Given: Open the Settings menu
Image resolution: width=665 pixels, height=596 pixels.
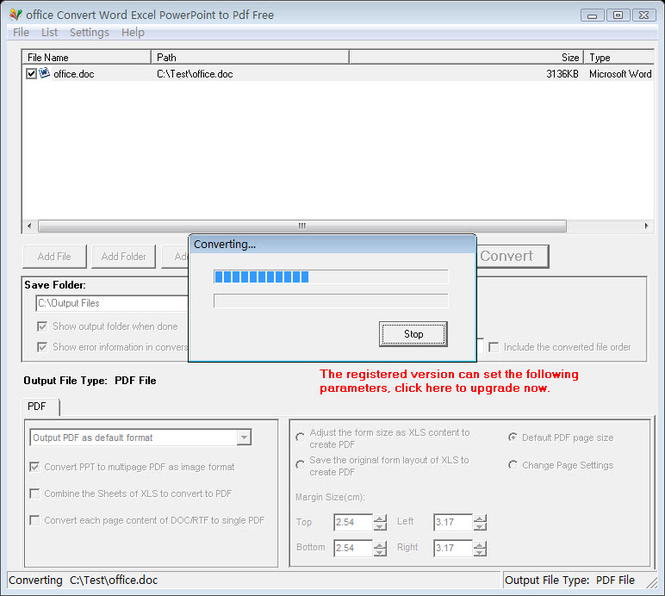Looking at the screenshot, I should click(89, 32).
